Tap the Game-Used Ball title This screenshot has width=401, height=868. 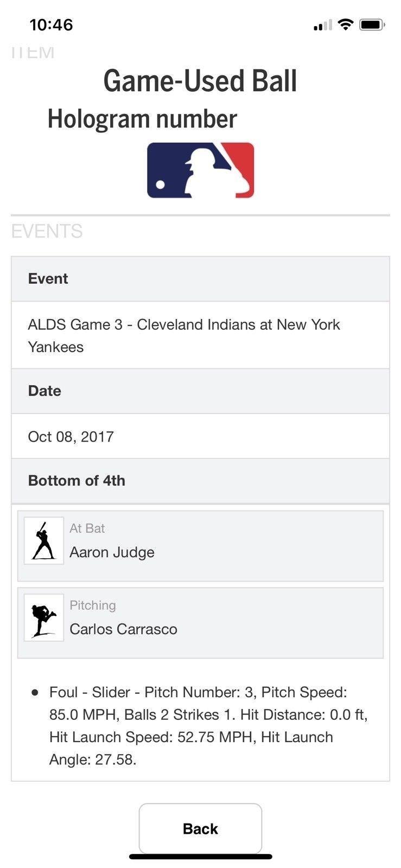[200, 81]
